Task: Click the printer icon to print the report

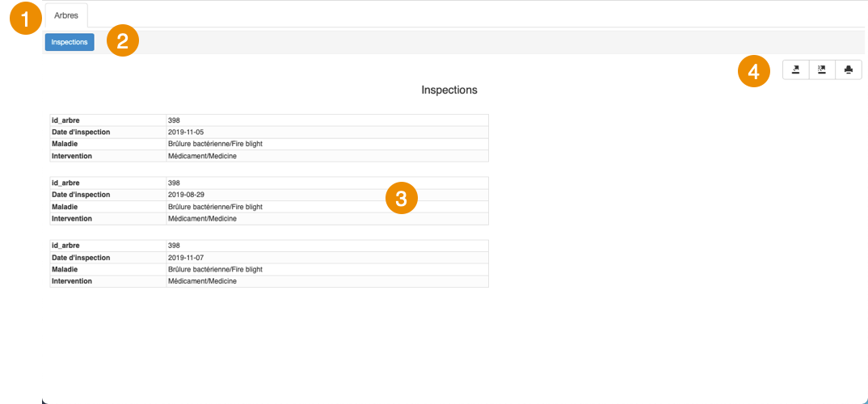Action: pos(849,70)
